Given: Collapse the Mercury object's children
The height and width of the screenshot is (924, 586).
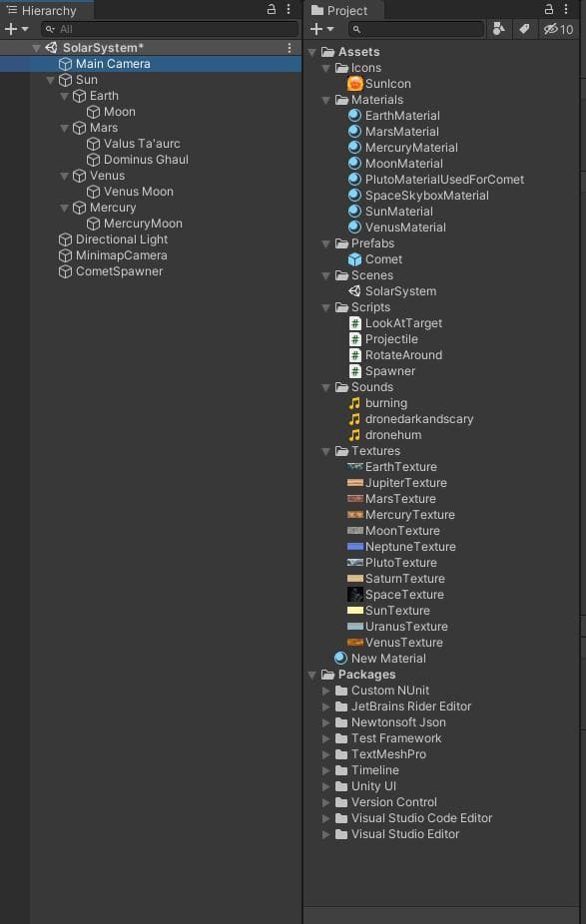Looking at the screenshot, I should (x=65, y=208).
